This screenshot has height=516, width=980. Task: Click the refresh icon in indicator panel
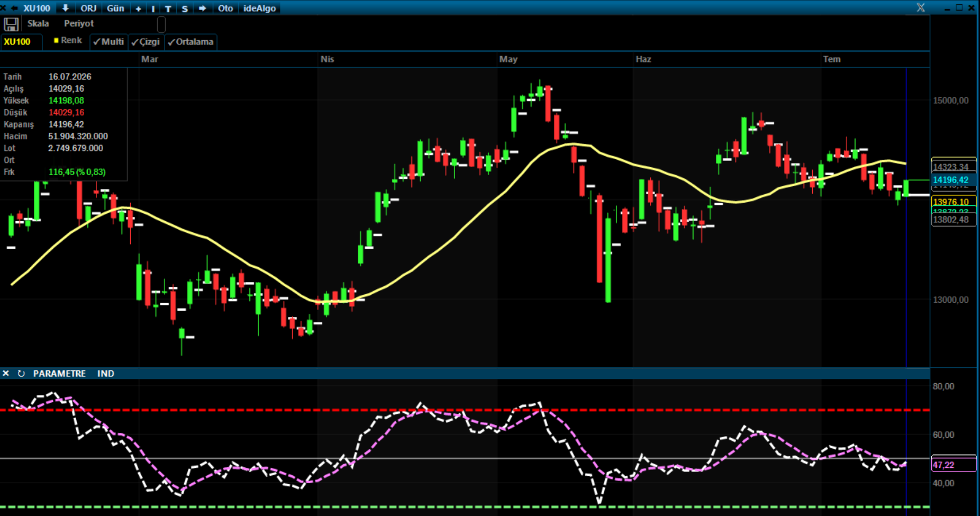pos(21,374)
